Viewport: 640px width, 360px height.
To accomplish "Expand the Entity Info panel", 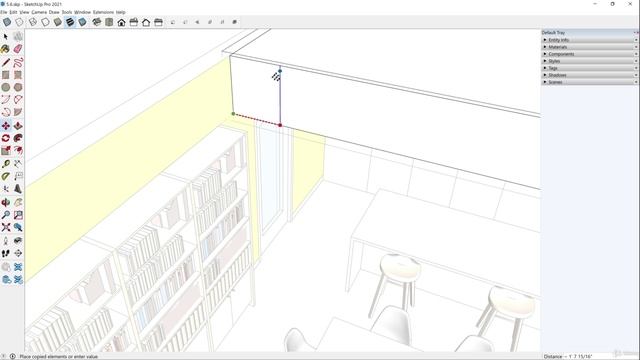I will point(589,40).
